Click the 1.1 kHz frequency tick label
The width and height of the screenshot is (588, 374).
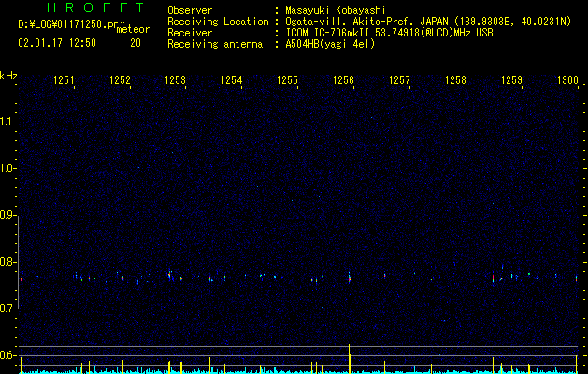(8, 122)
